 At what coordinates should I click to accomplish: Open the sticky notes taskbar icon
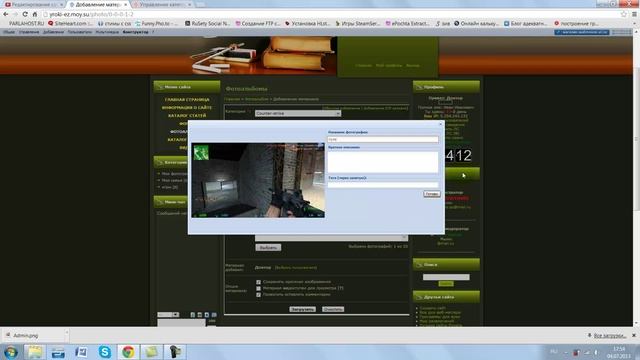[x=151, y=351]
